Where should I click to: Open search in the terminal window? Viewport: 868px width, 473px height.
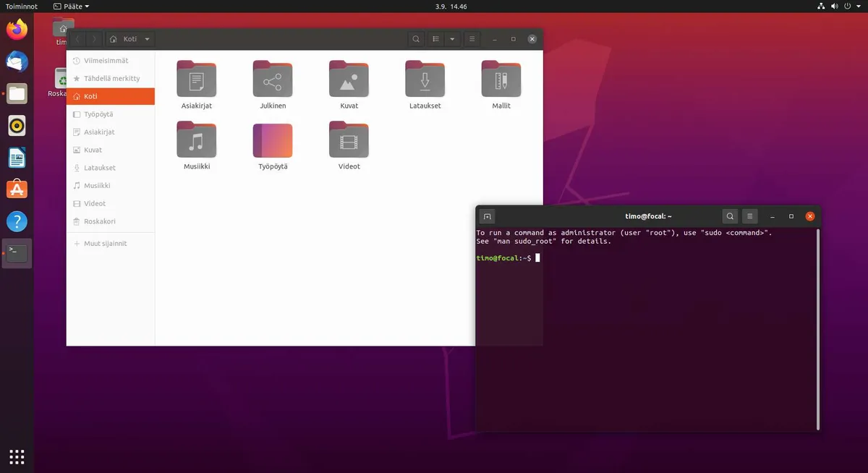[x=730, y=216]
